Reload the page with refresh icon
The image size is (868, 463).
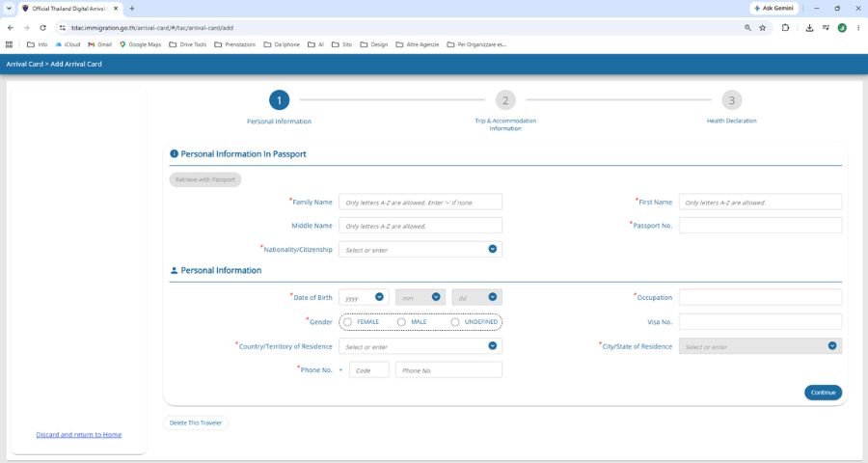tap(42, 28)
